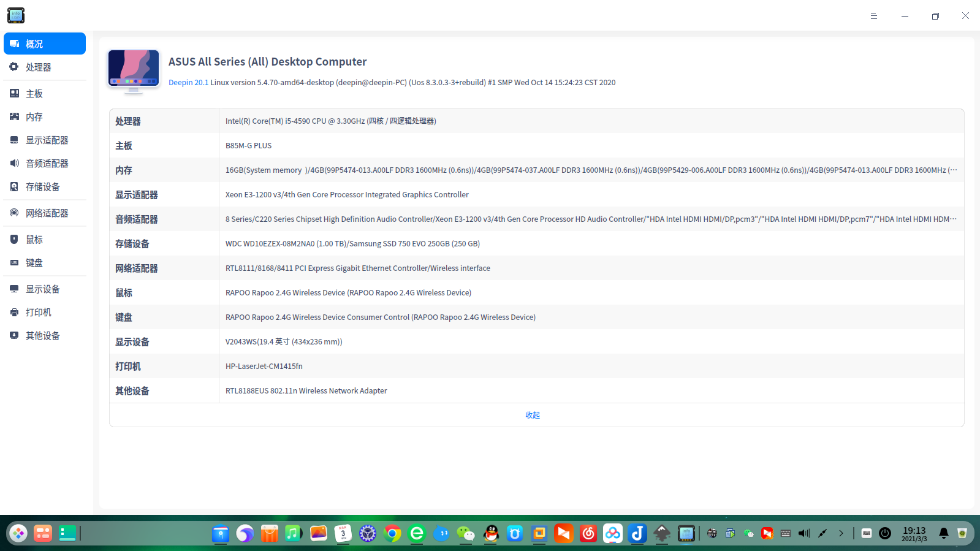This screenshot has height=551, width=980.
Task: Open the Control Center gear in dock
Action: coord(368,533)
